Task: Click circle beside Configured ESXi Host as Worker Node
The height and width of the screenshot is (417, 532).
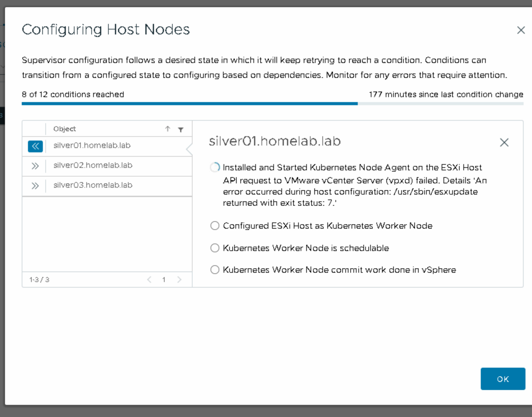Action: tap(215, 226)
